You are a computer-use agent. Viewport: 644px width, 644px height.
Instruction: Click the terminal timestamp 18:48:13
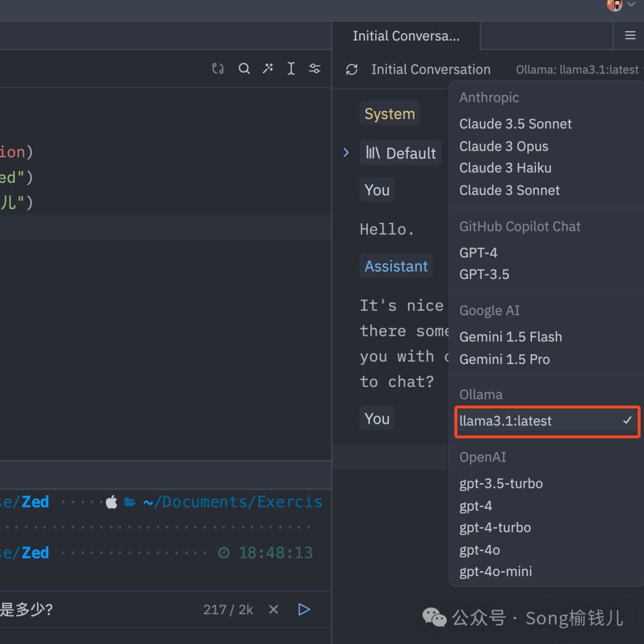(x=275, y=553)
